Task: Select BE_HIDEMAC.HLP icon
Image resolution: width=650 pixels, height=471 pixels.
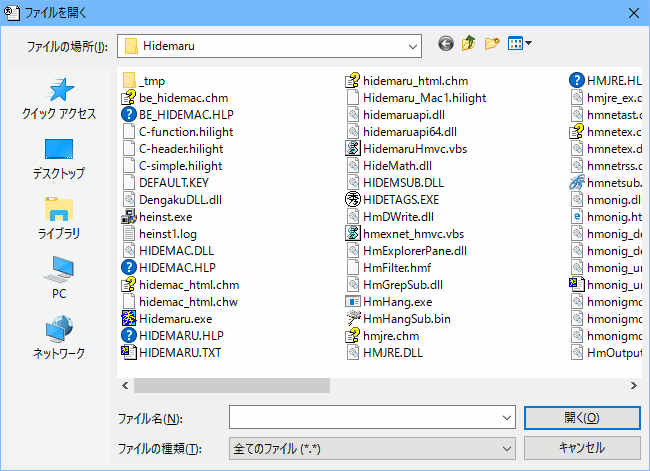Action: coord(129,114)
